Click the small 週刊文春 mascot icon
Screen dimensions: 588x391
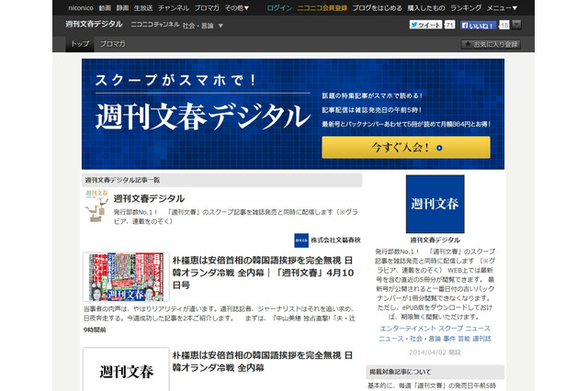pyautogui.click(x=96, y=206)
